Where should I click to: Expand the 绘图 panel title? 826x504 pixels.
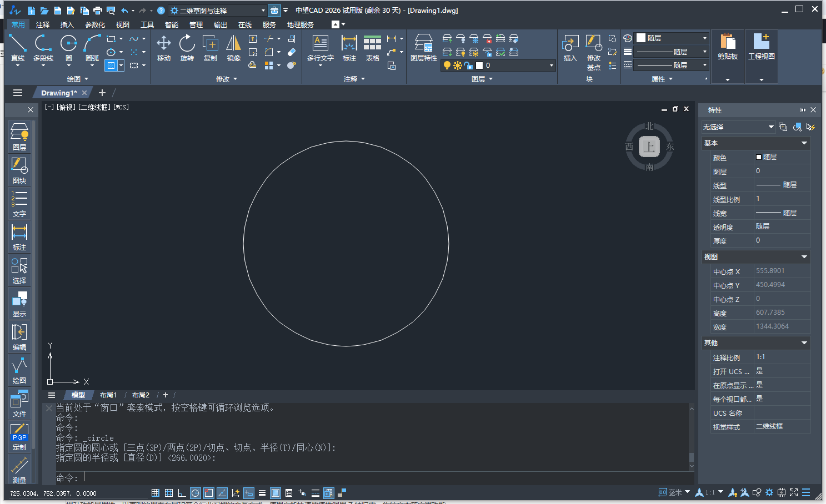77,79
